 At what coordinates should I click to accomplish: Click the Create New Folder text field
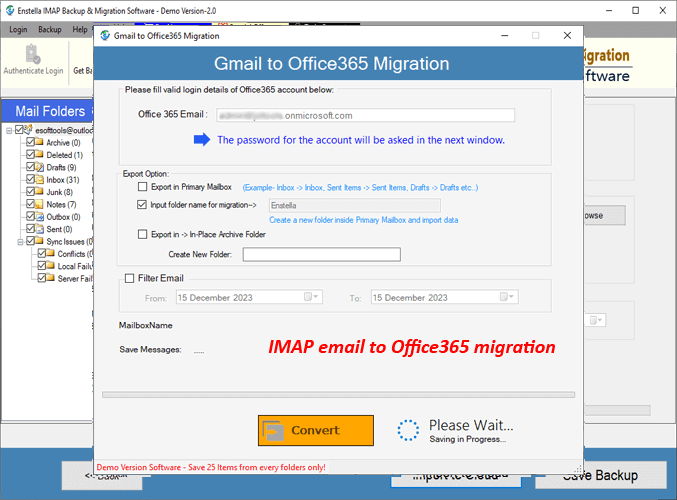(x=322, y=254)
